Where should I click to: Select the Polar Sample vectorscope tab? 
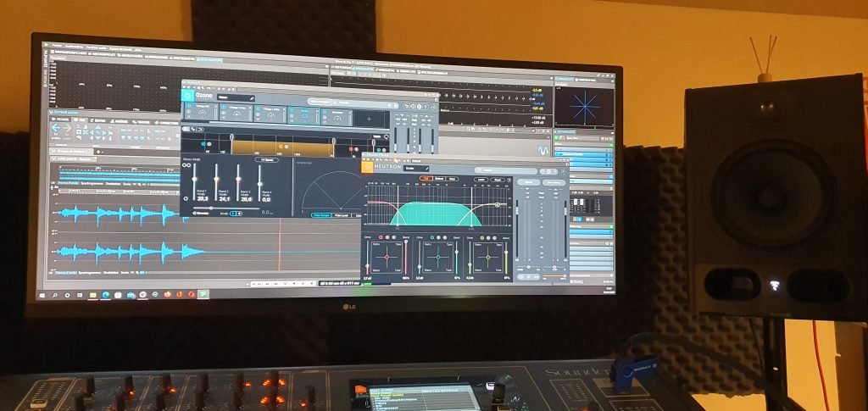click(320, 215)
